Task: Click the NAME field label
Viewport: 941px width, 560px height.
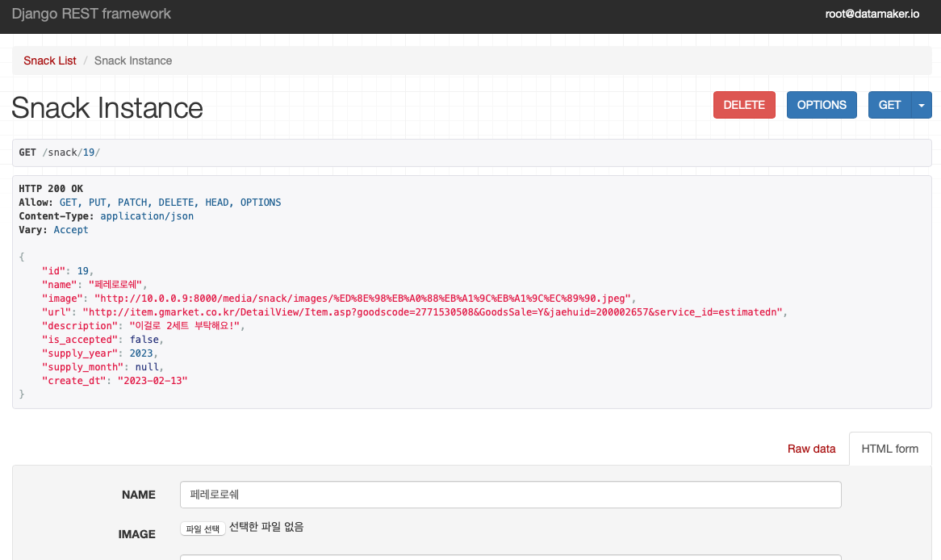Action: (x=139, y=495)
